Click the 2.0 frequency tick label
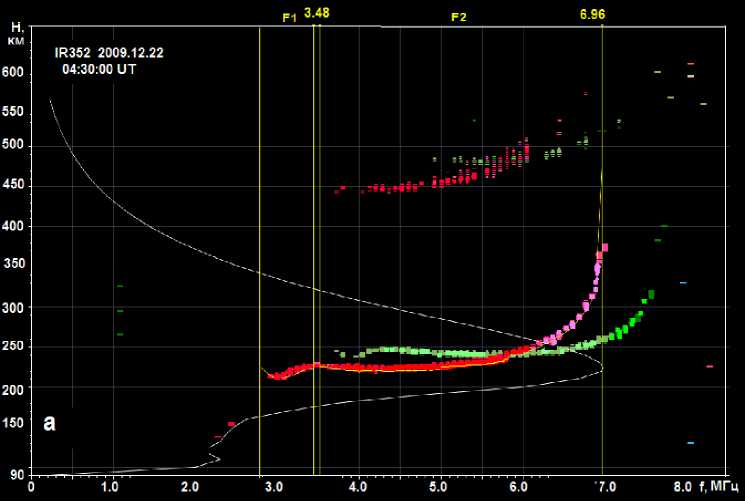This screenshot has width=745, height=501. coord(191,487)
